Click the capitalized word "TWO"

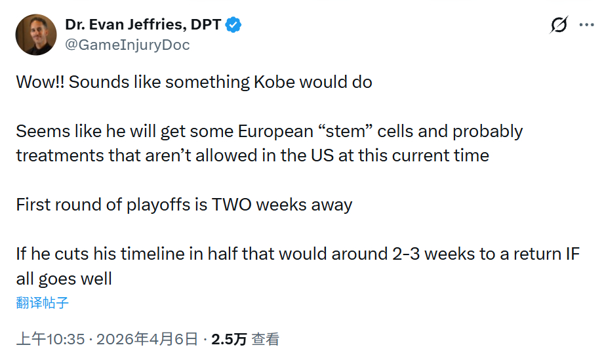pos(232,204)
